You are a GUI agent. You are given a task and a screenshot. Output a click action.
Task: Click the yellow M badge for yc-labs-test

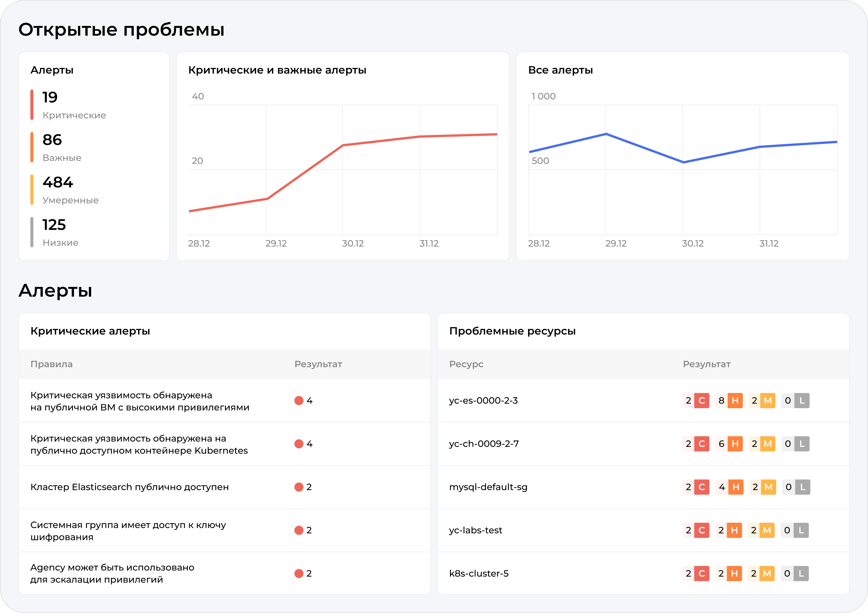(767, 530)
